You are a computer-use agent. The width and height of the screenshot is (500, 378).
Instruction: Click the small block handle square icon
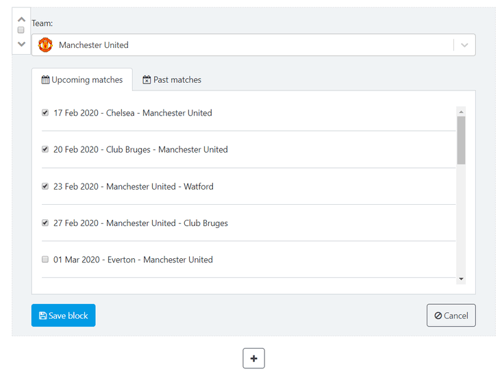(21, 30)
